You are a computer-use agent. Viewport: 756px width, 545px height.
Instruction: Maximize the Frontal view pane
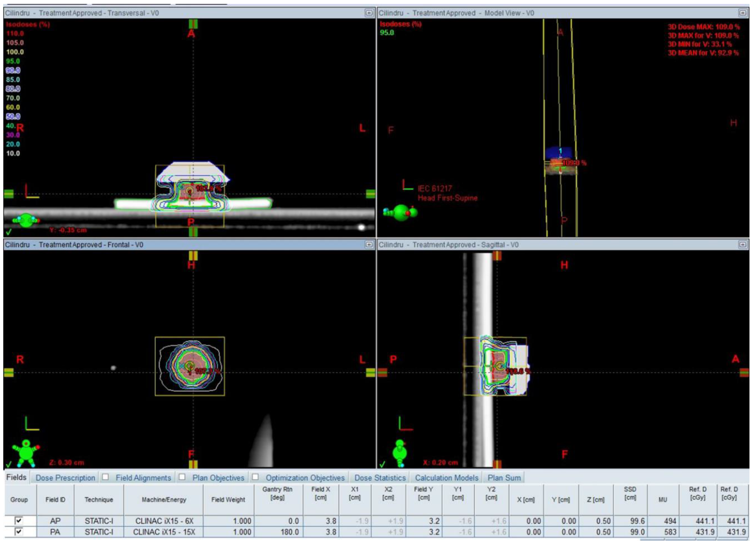click(x=369, y=245)
